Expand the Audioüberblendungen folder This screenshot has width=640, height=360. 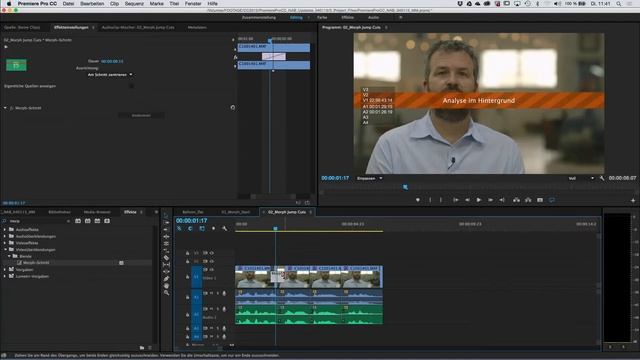[x=5, y=236]
